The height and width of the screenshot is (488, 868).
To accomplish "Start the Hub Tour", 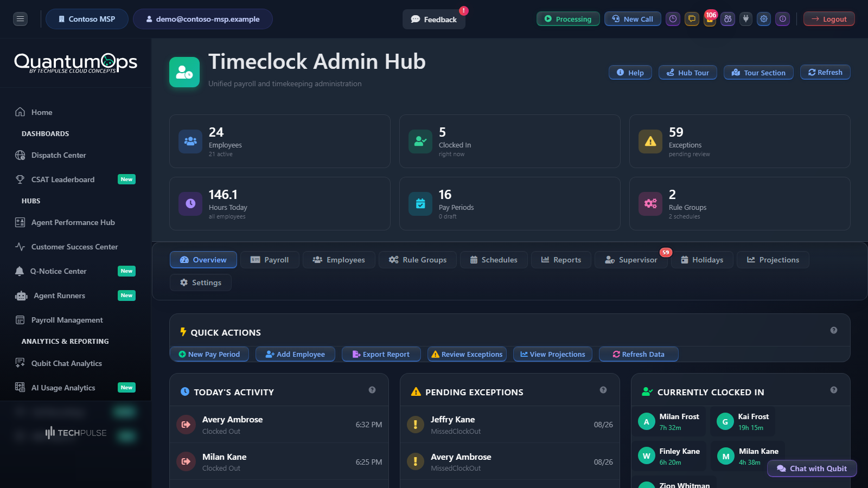I will click(x=688, y=73).
